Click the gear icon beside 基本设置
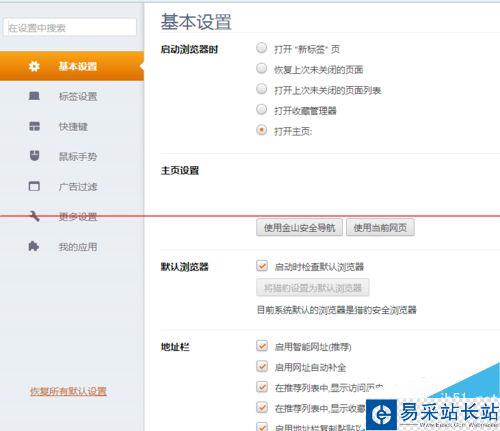The image size is (500, 431). point(34,66)
